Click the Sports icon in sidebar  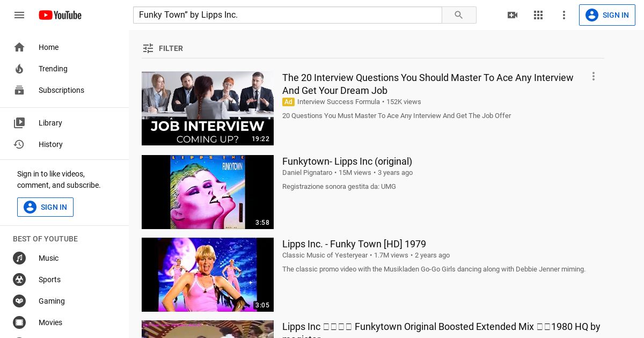(x=19, y=280)
